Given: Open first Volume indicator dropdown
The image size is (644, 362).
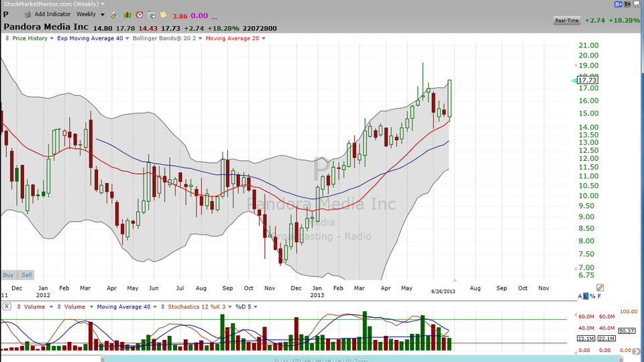Looking at the screenshot, I should [x=51, y=307].
